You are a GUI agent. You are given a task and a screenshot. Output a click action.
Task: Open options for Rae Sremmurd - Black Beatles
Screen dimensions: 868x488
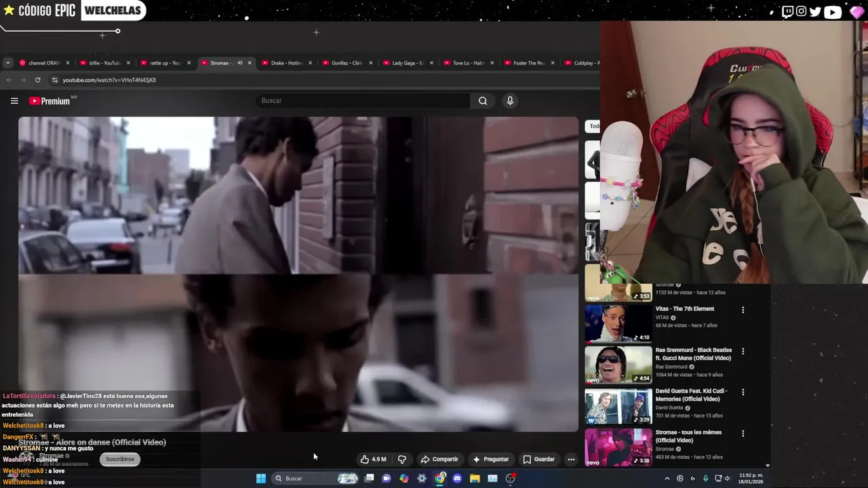743,351
